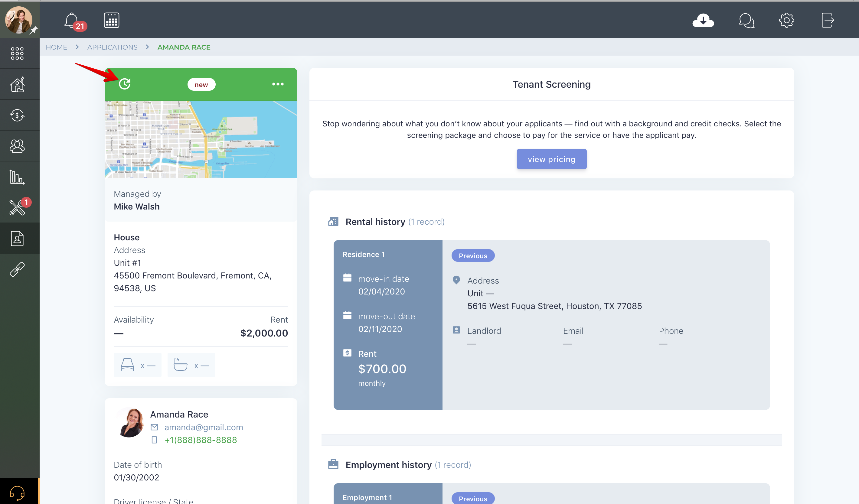Click the date of birth 01/30/2002
Screen dimensions: 859x504
click(136, 477)
